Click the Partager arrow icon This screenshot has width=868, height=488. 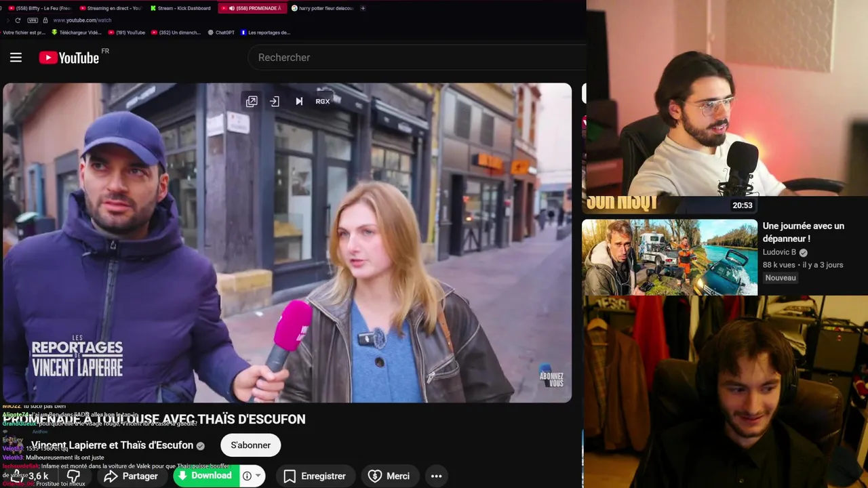coord(111,476)
